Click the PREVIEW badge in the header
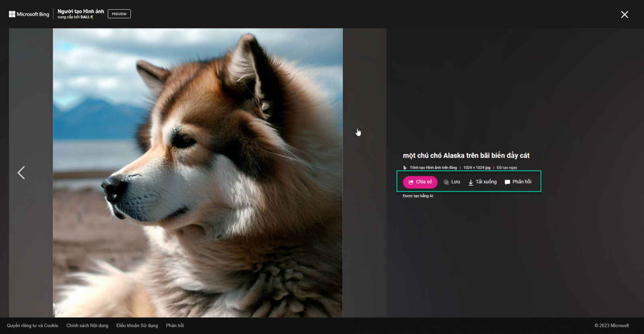The height and width of the screenshot is (334, 644). [119, 14]
